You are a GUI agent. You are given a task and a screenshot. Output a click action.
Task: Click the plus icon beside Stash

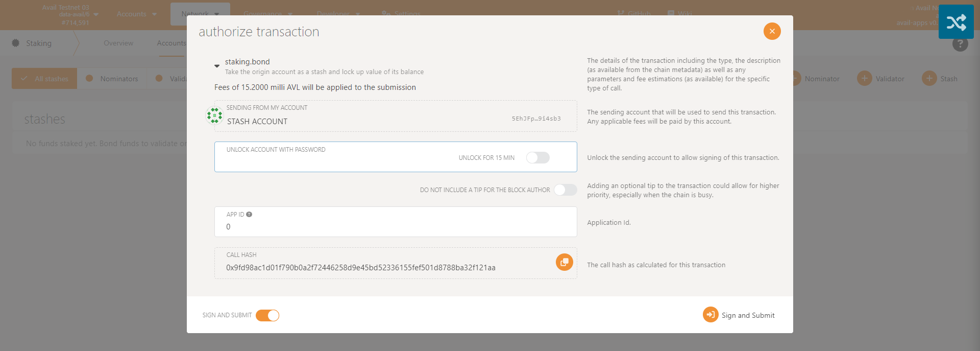pos(929,79)
